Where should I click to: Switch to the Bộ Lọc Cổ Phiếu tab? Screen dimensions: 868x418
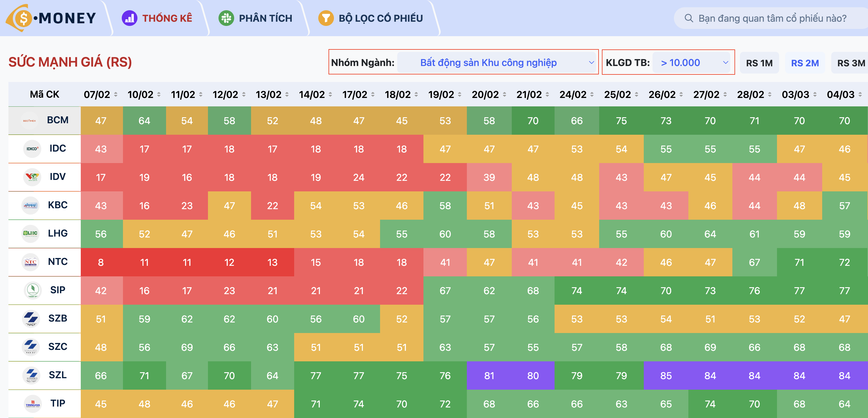click(x=371, y=18)
